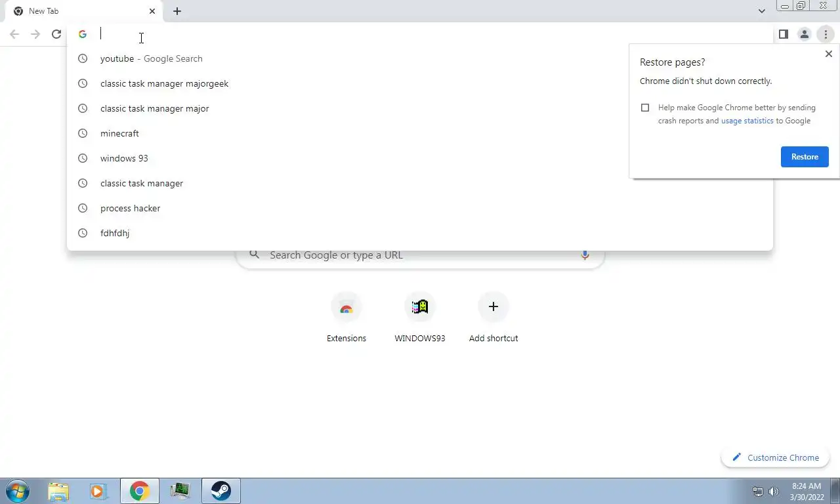The width and height of the screenshot is (840, 504).
Task: Click the Restore button
Action: [x=805, y=157]
